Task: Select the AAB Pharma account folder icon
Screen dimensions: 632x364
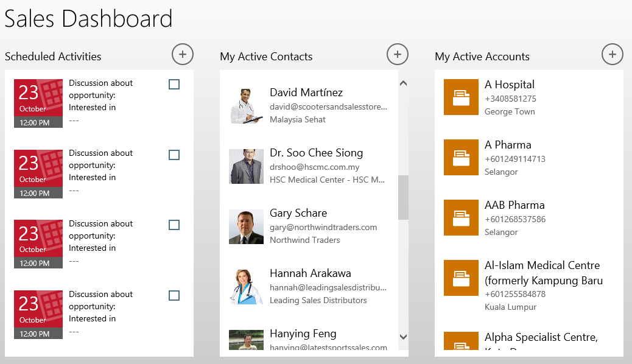Action: tap(462, 217)
